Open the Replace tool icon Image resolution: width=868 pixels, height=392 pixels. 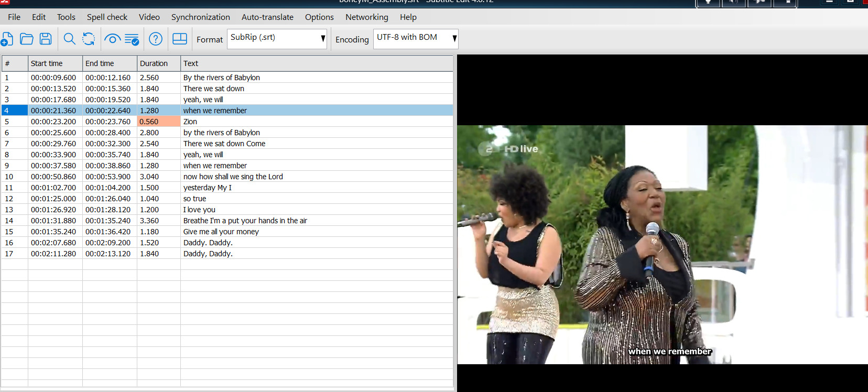[x=89, y=39]
